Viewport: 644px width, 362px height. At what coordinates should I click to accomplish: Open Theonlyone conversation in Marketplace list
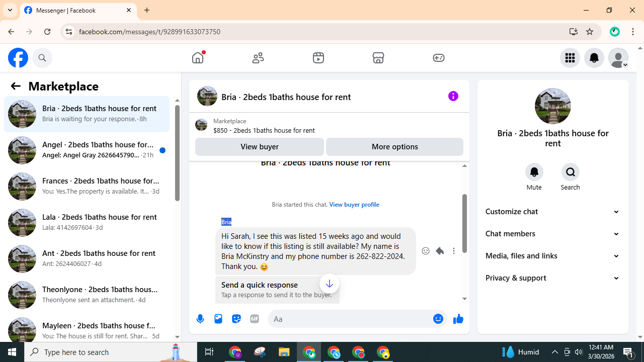click(x=87, y=295)
